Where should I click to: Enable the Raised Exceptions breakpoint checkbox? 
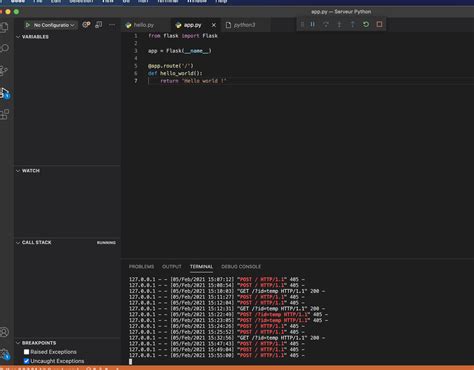(26, 352)
